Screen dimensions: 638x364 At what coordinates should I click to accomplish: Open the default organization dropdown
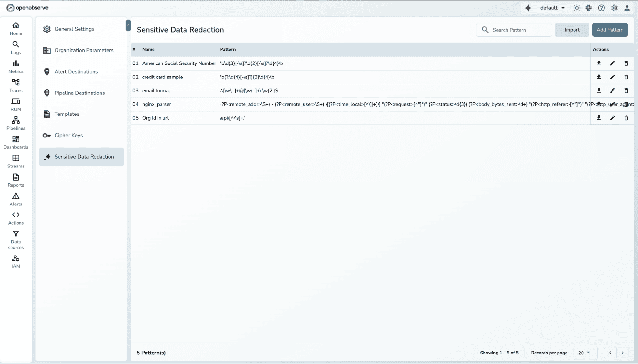(x=552, y=7)
